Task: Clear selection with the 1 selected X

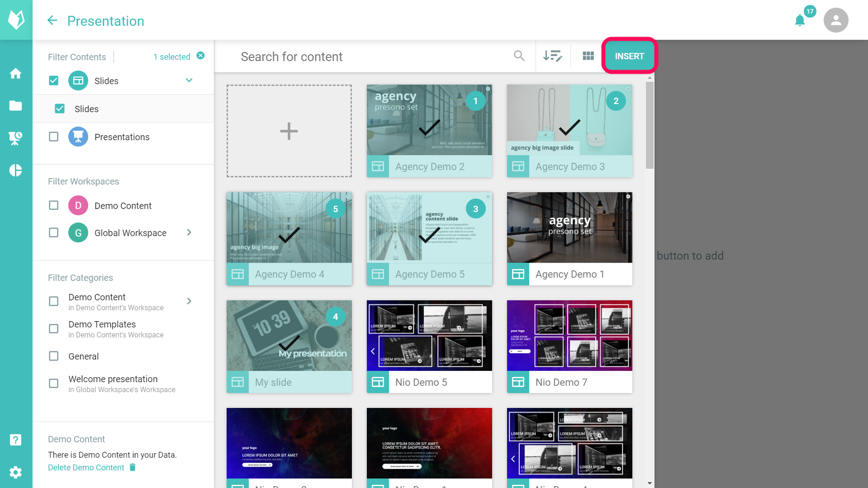Action: 200,56
